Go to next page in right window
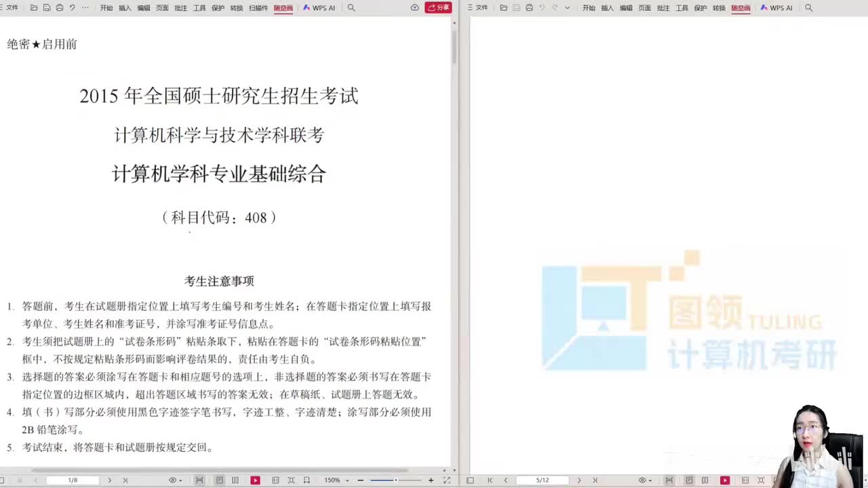 578,480
